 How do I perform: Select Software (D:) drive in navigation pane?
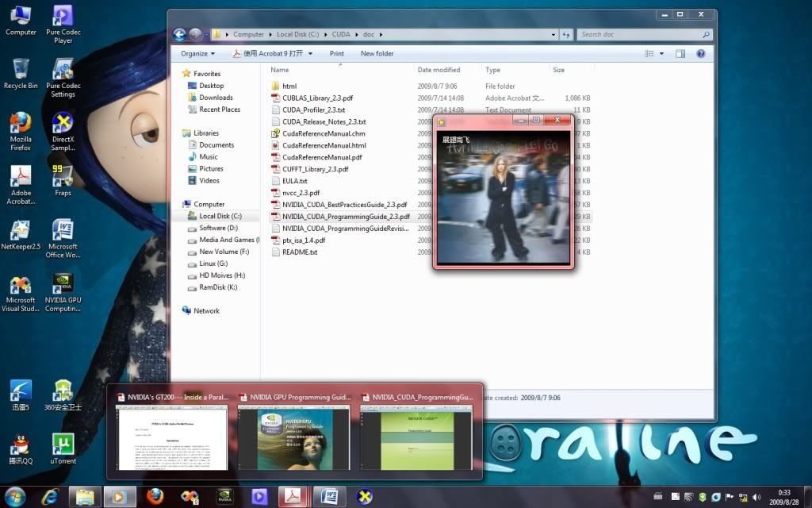click(218, 228)
